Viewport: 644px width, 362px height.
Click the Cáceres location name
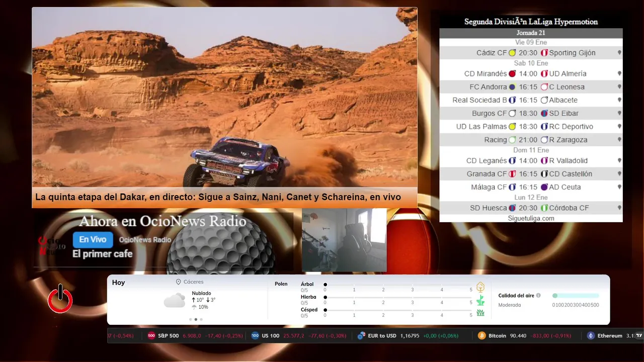[x=194, y=283]
